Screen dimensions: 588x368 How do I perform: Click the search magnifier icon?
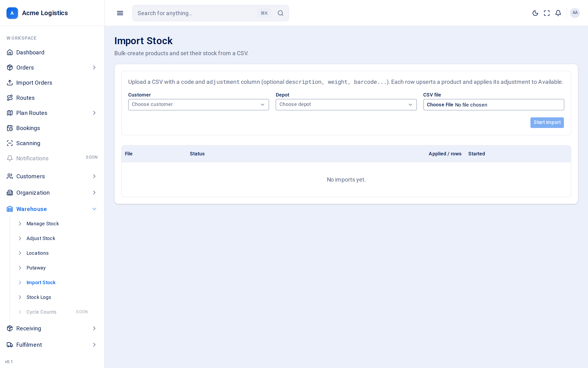point(280,13)
